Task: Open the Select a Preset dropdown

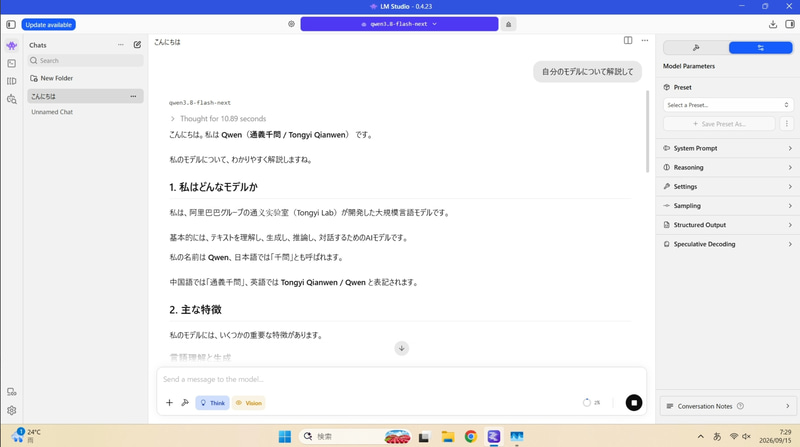Action: coord(728,105)
